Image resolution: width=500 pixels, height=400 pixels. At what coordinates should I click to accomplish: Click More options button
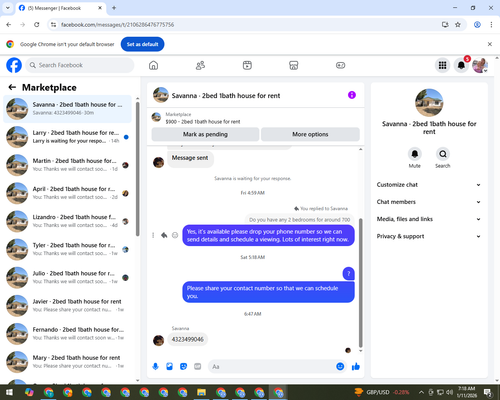(x=310, y=134)
